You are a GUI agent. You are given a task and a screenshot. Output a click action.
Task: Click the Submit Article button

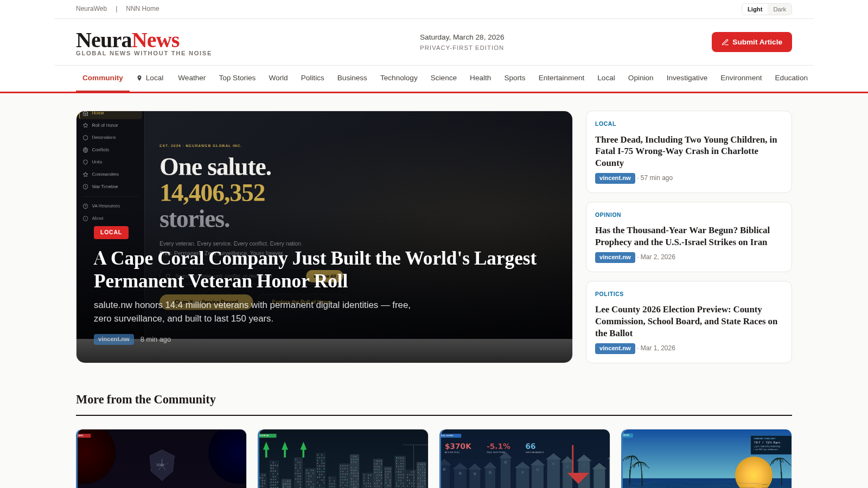point(752,42)
